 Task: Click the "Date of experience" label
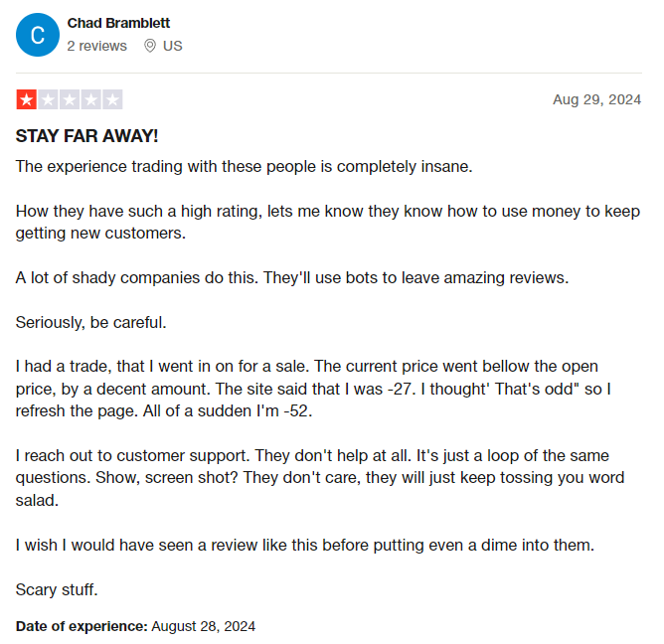point(82,626)
